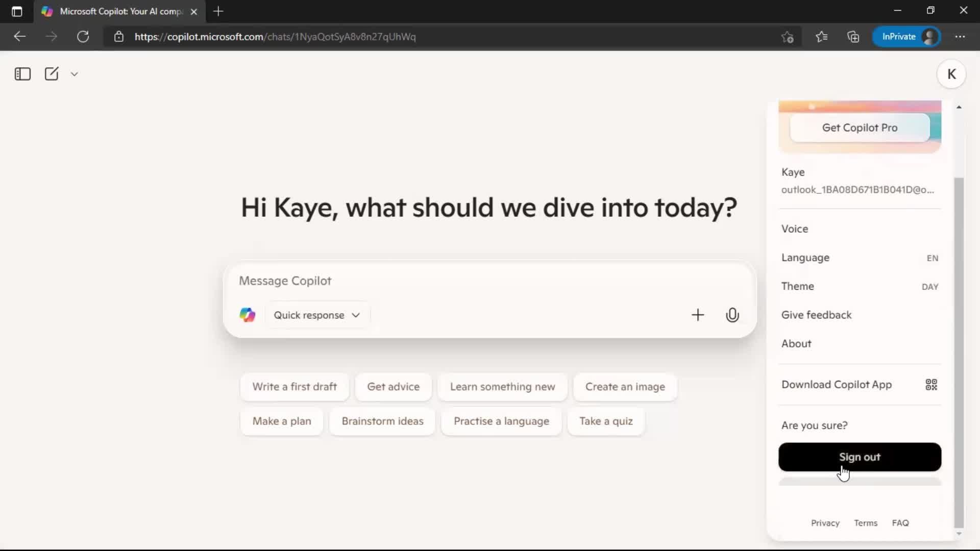Click the Sign out button
This screenshot has height=551, width=980.
point(860,457)
